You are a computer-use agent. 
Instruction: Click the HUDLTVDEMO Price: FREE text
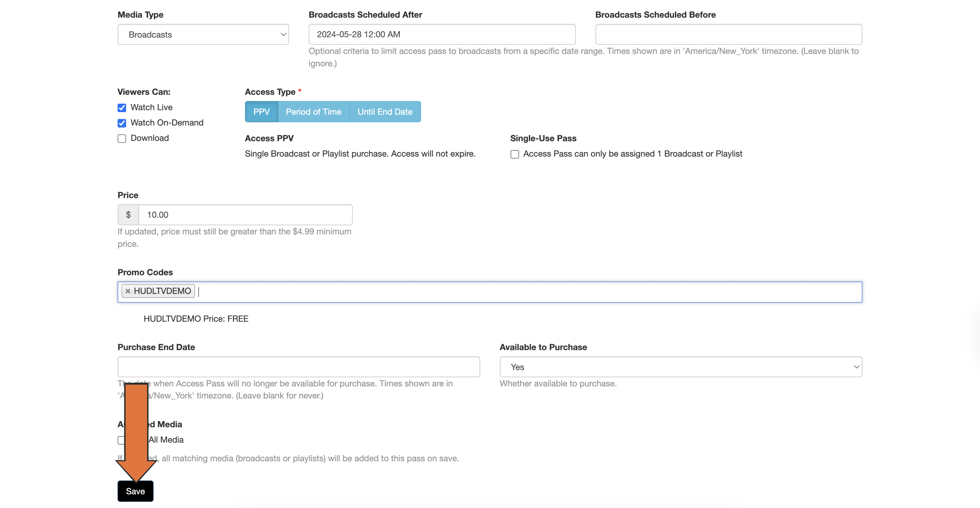(196, 319)
